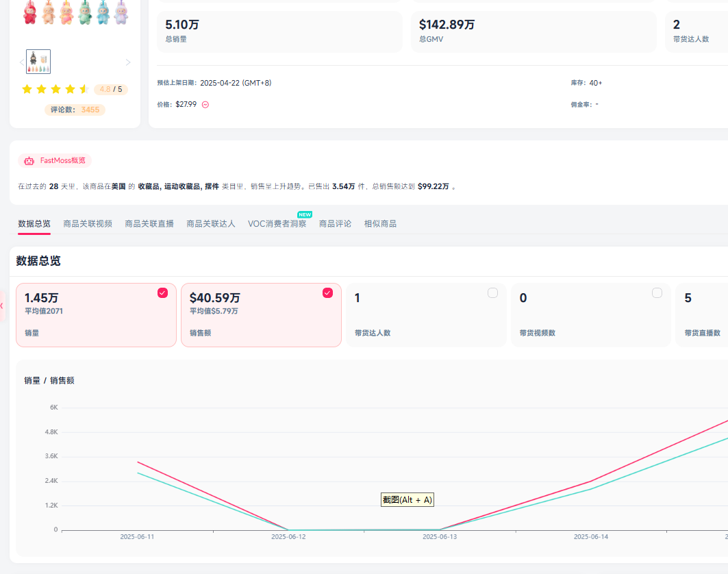The image size is (728, 574).
Task: Click the 评论数 3455 badge
Action: (x=75, y=108)
